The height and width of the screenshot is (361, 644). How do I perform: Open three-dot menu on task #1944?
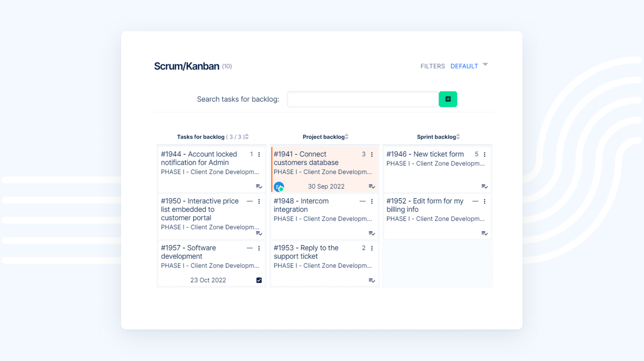tap(259, 154)
